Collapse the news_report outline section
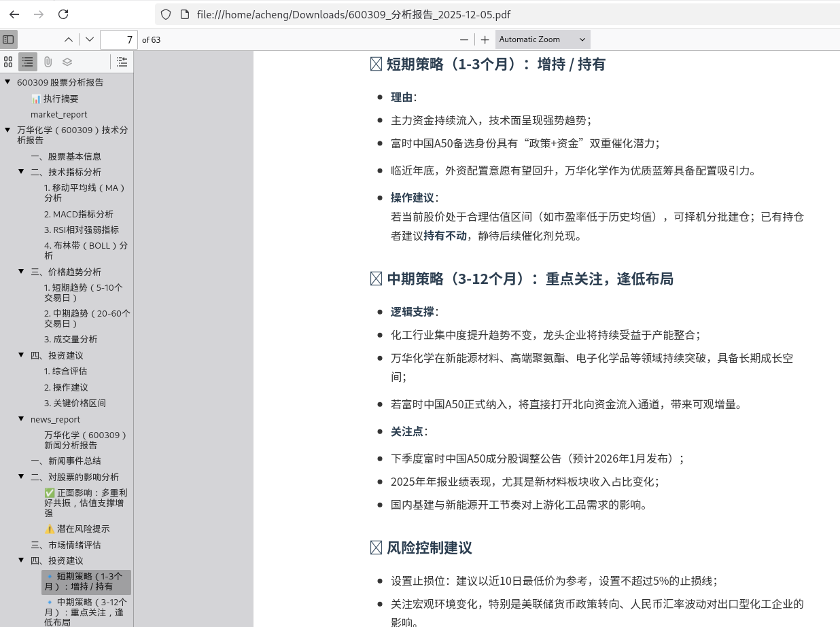This screenshot has height=627, width=840. point(21,419)
